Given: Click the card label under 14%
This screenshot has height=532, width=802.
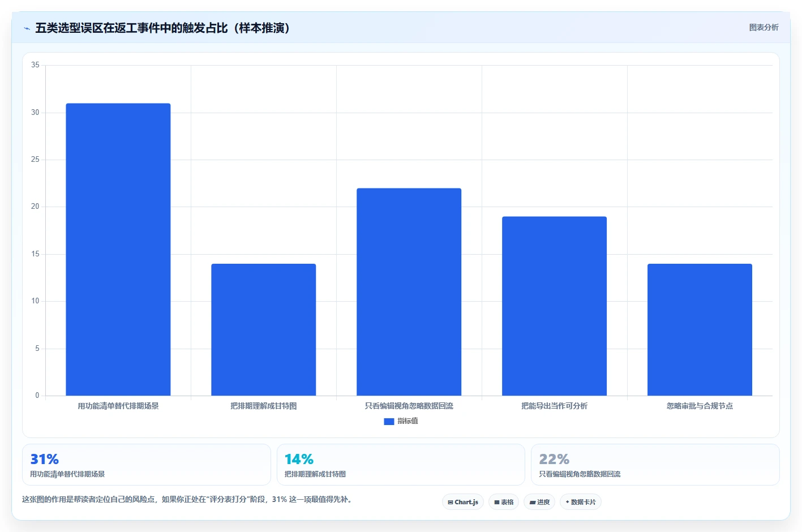Looking at the screenshot, I should [315, 474].
